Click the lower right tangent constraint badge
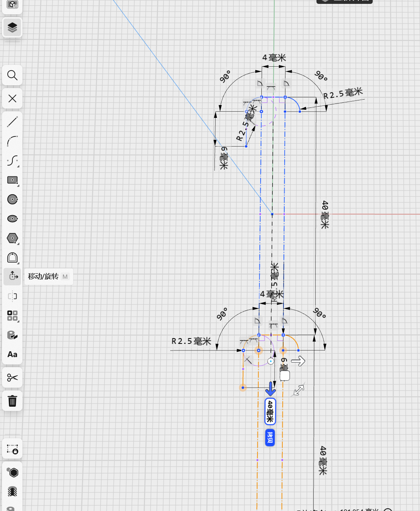The width and height of the screenshot is (420, 511). [284, 321]
